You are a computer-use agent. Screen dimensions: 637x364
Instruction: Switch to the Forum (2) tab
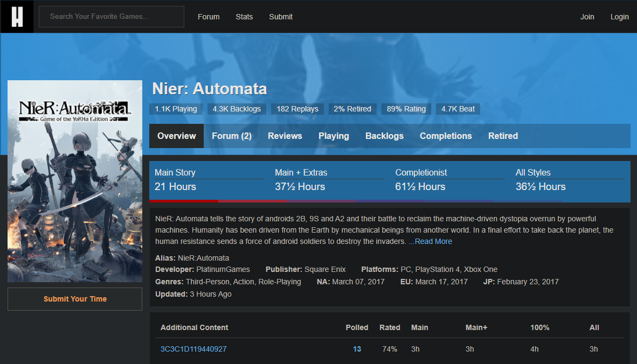coord(232,136)
